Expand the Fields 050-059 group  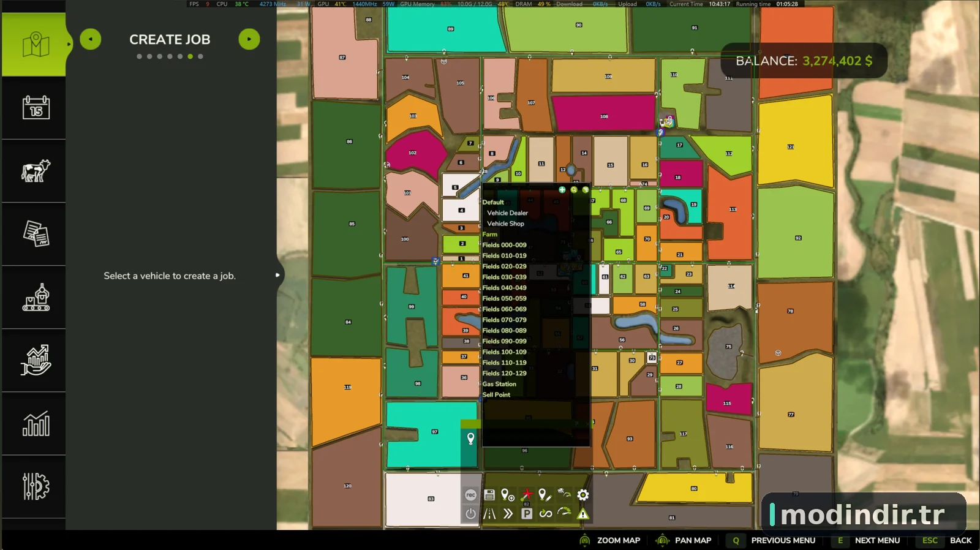504,299
